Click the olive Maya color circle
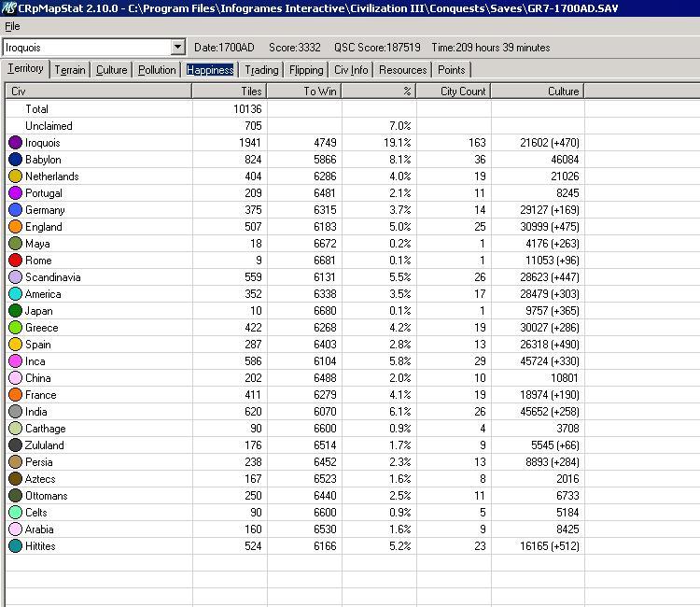This screenshot has height=607, width=700. pyautogui.click(x=15, y=244)
